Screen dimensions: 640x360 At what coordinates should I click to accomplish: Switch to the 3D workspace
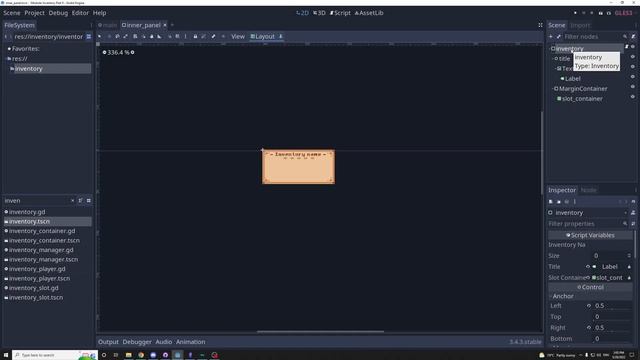pyautogui.click(x=319, y=13)
